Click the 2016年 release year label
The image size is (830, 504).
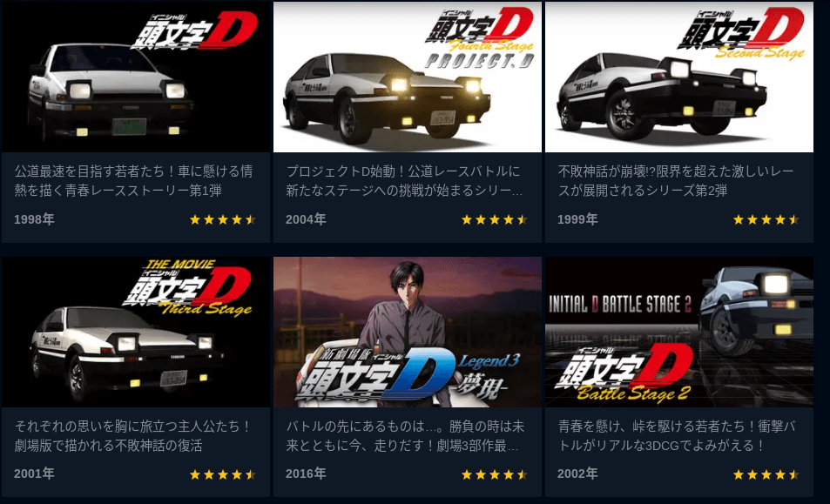(306, 474)
